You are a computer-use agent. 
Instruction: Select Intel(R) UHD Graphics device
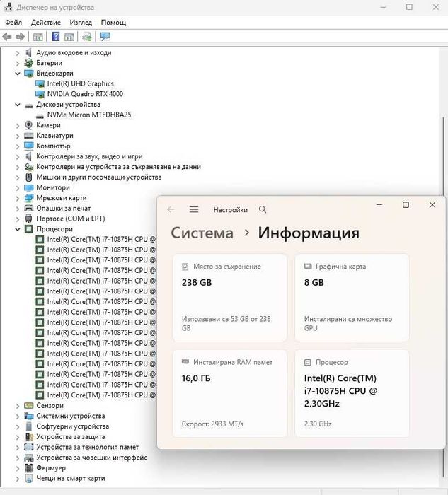80,83
